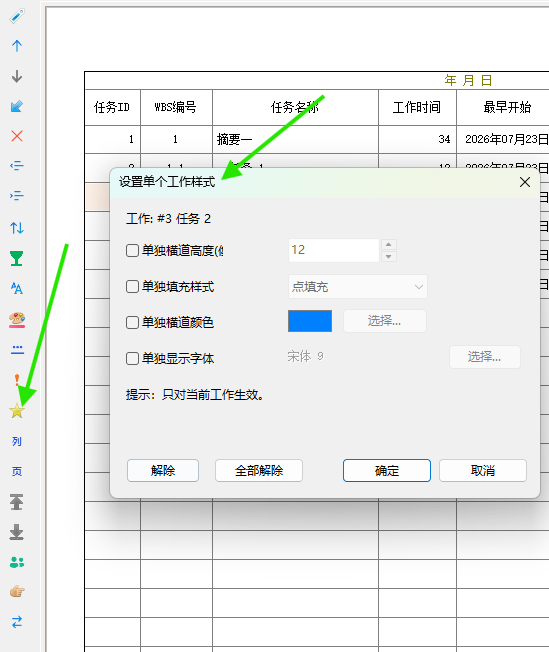The height and width of the screenshot is (652, 549).
Task: Click the outdent task icon
Action: pyautogui.click(x=17, y=165)
